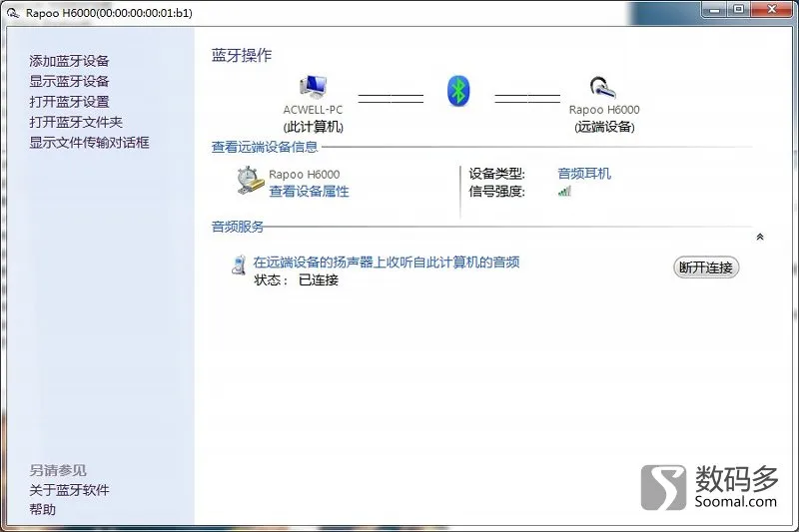The width and height of the screenshot is (799, 532).
Task: Click the blue Bluetooth logo icon
Action: [x=458, y=91]
